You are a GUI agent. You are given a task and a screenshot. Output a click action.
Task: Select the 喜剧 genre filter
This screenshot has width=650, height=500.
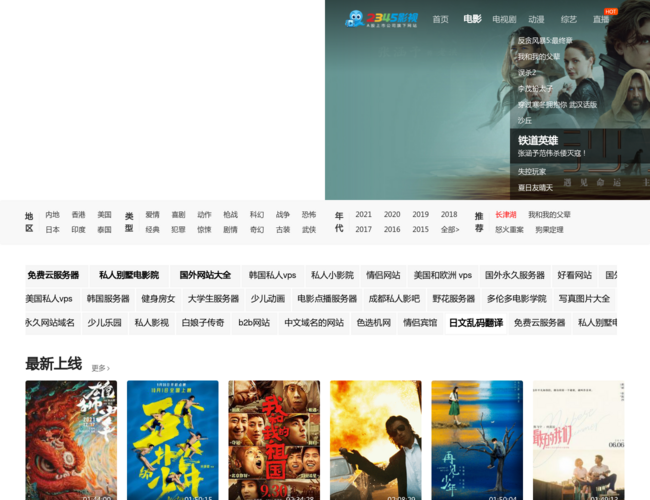coord(178,214)
